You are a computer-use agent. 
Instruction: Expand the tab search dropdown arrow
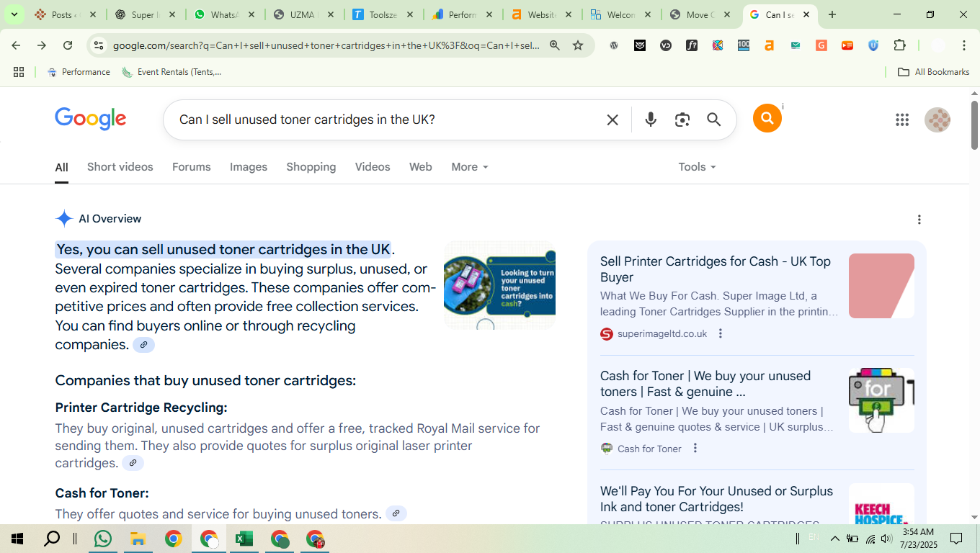coord(14,14)
